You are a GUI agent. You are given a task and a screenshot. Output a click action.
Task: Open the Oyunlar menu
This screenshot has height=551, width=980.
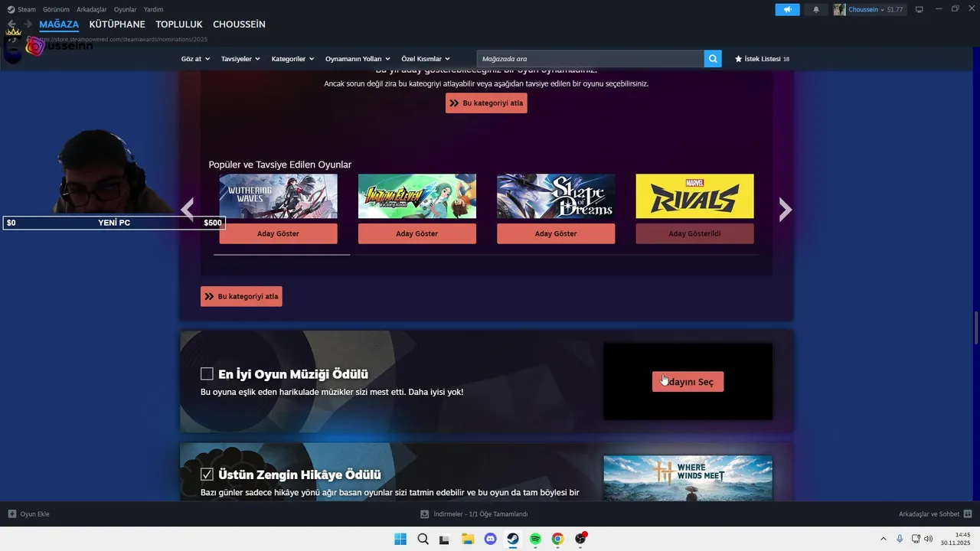(x=125, y=9)
